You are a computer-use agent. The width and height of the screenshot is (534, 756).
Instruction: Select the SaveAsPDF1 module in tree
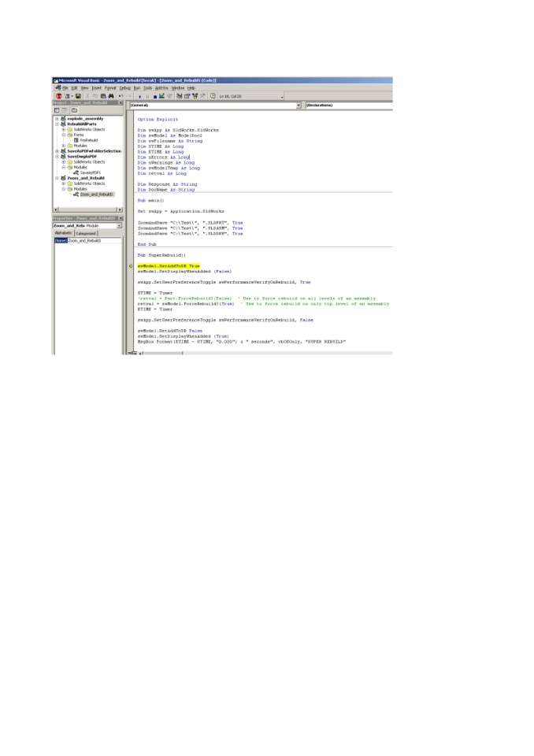tap(91, 172)
